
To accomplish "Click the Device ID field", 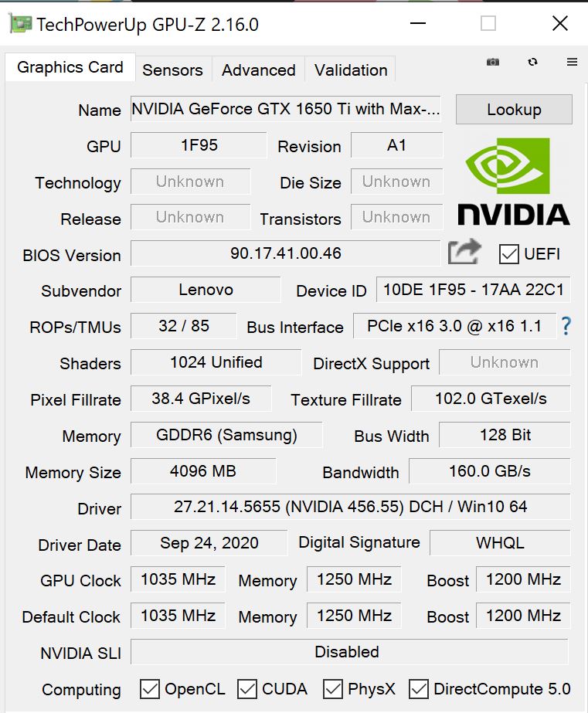I will (474, 290).
